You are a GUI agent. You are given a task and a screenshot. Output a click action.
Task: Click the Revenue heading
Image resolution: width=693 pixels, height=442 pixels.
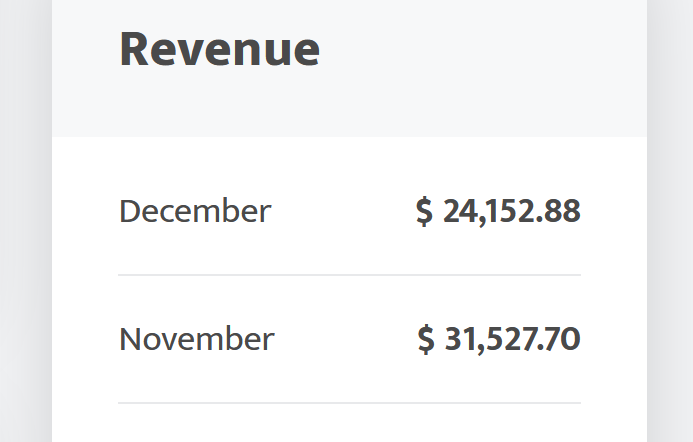coord(219,49)
